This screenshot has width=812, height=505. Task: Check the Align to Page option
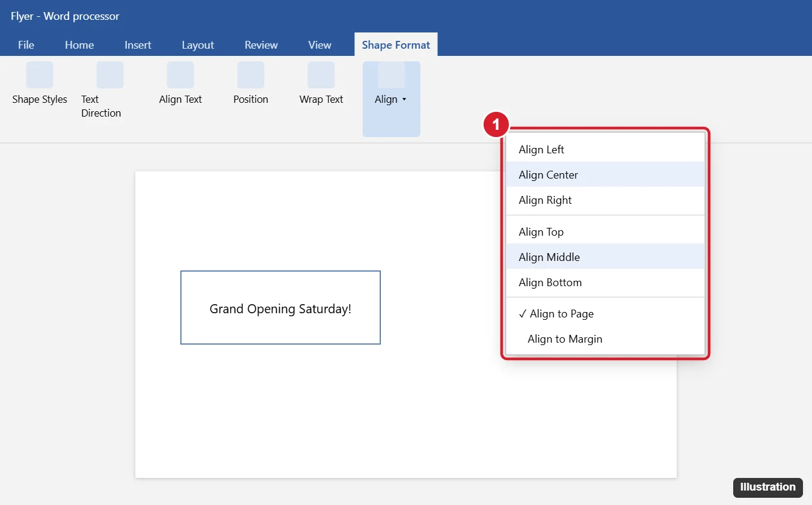(605, 314)
